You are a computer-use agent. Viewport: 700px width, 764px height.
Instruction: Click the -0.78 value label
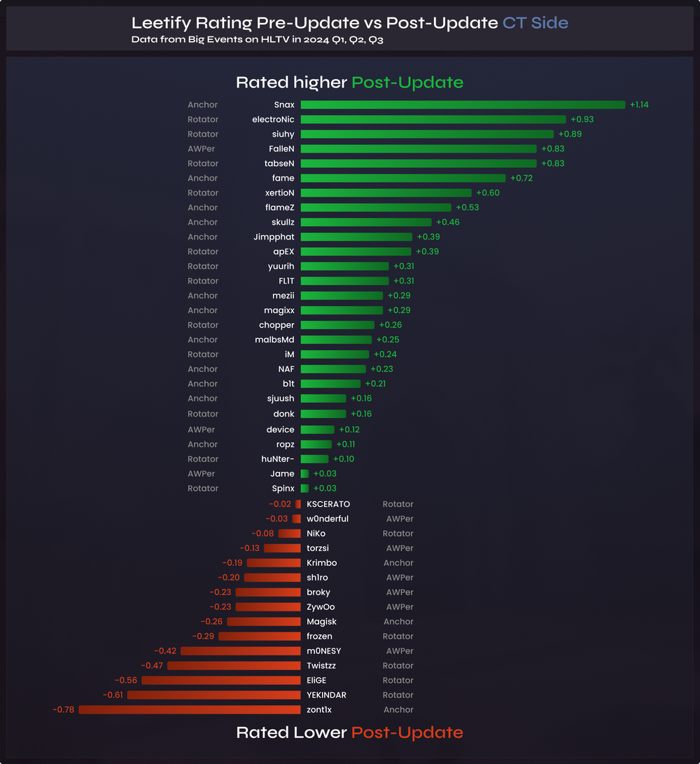pos(63,710)
